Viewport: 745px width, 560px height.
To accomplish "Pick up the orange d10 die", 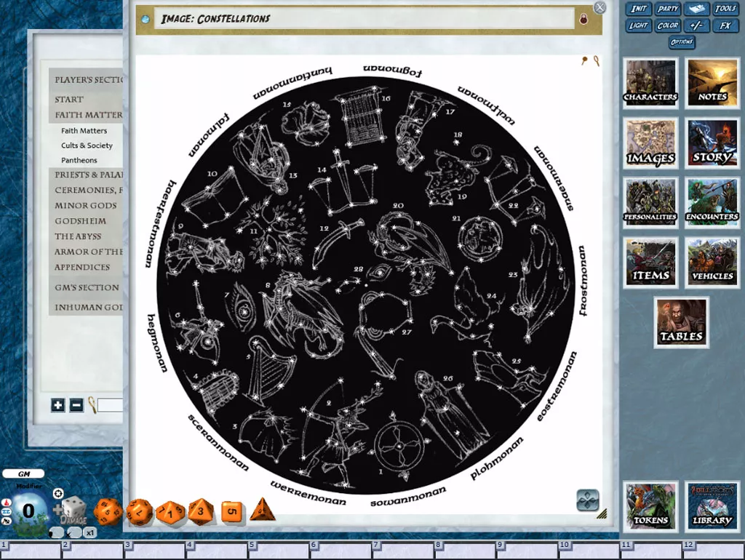I will [170, 513].
